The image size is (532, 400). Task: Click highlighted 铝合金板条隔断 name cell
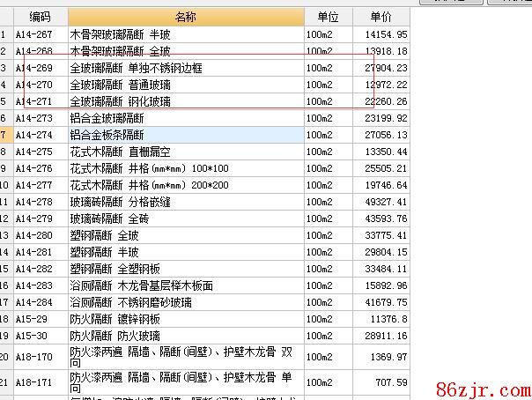pos(185,135)
